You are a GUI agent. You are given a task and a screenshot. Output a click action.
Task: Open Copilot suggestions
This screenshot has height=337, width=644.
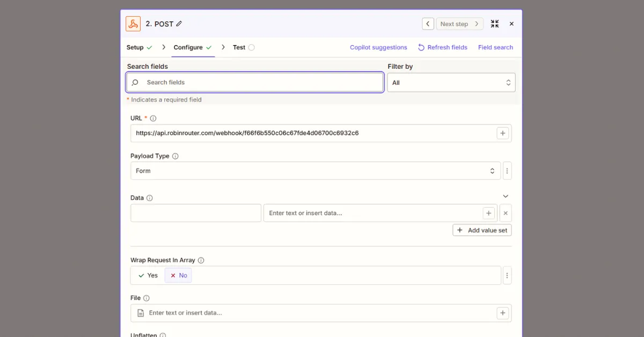378,47
